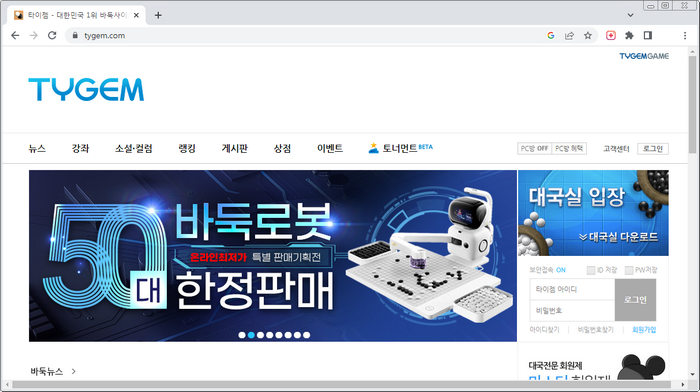Image resolution: width=700 pixels, height=392 pixels.
Task: Expand the 바둑뉴스 section arrow
Action: click(74, 371)
